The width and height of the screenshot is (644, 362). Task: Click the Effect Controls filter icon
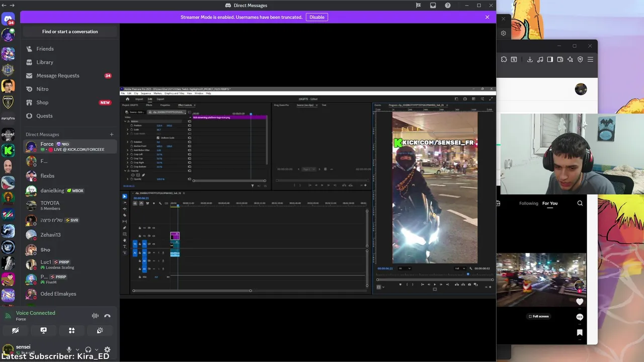click(x=253, y=186)
